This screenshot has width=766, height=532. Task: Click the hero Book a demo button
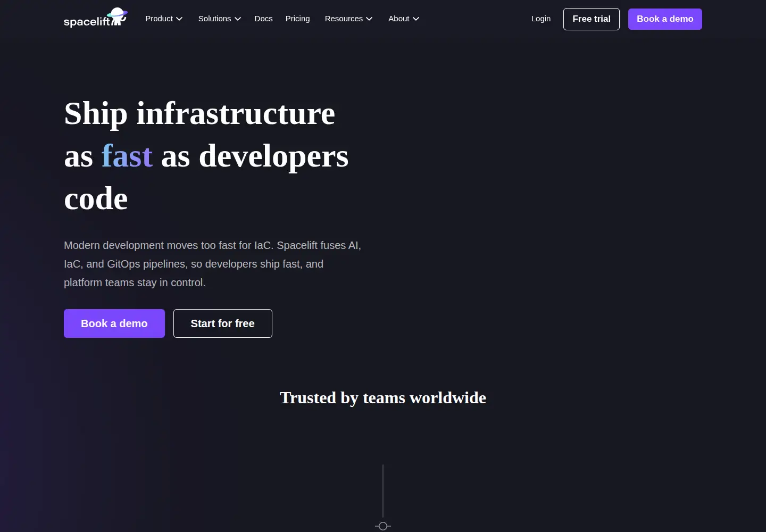tap(114, 323)
